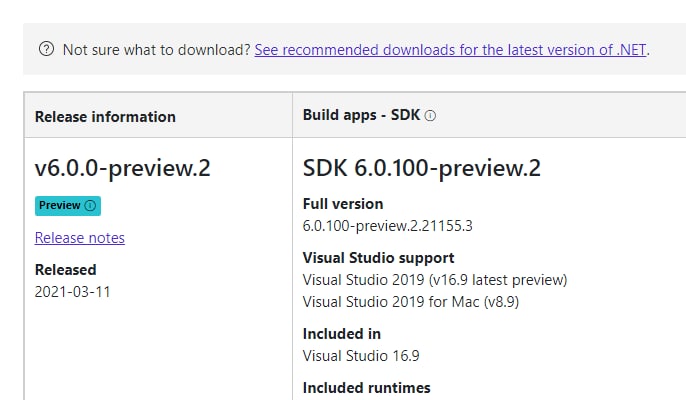This screenshot has width=686, height=400.
Task: Click the info icon inside the Preview badge
Action: 90,205
